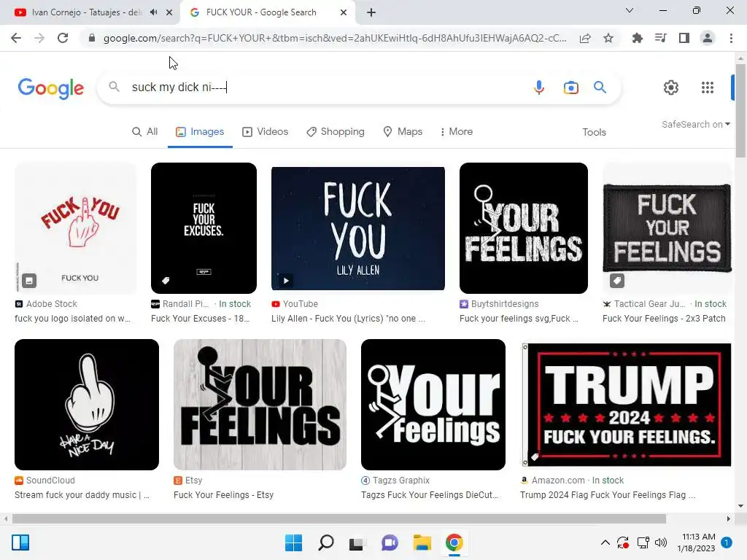The image size is (747, 560).
Task: Open the SoundCloud Have A Nice Day image
Action: click(87, 405)
